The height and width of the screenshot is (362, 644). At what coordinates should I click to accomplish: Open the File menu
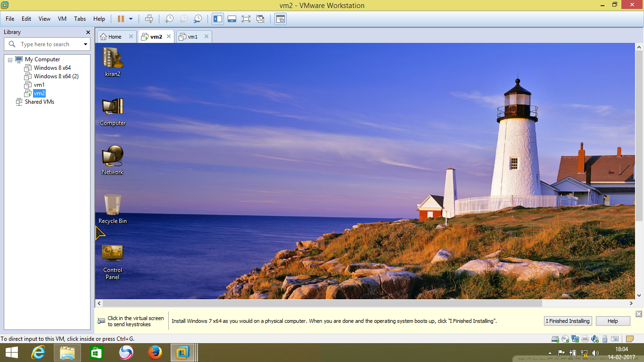click(10, 19)
